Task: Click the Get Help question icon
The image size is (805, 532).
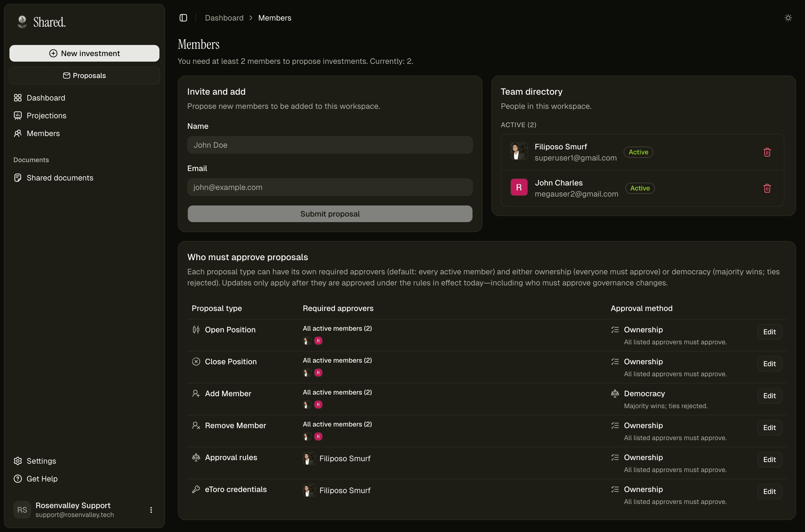Action: click(18, 479)
